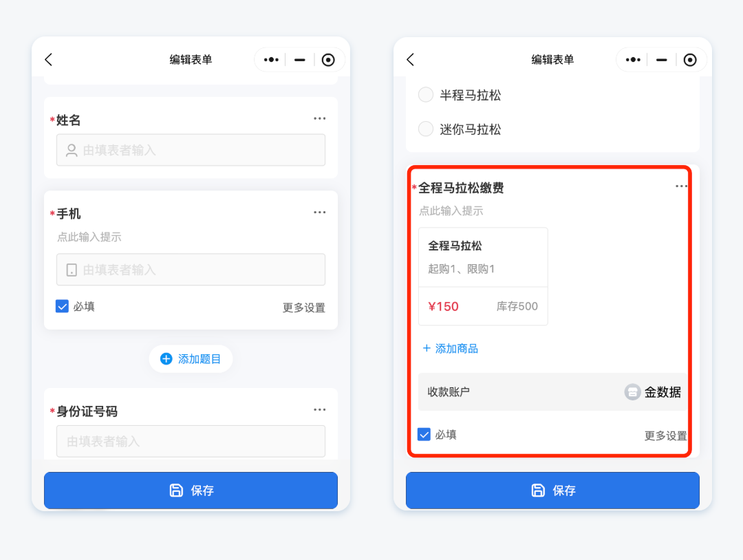Open options for 全程马拉松缴费 ellipsis

681,186
